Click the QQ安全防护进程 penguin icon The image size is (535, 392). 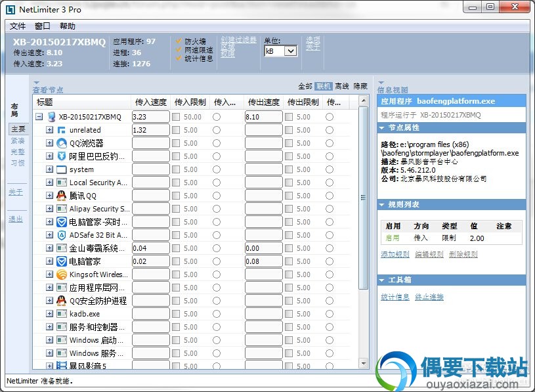[62, 301]
